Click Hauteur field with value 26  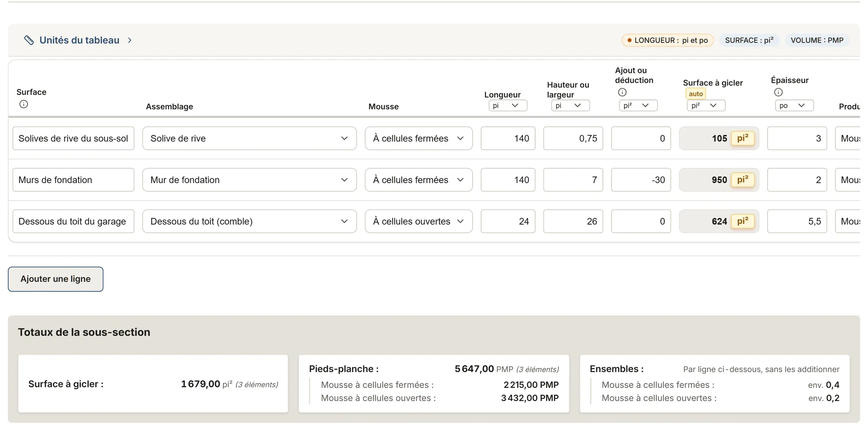click(x=573, y=221)
